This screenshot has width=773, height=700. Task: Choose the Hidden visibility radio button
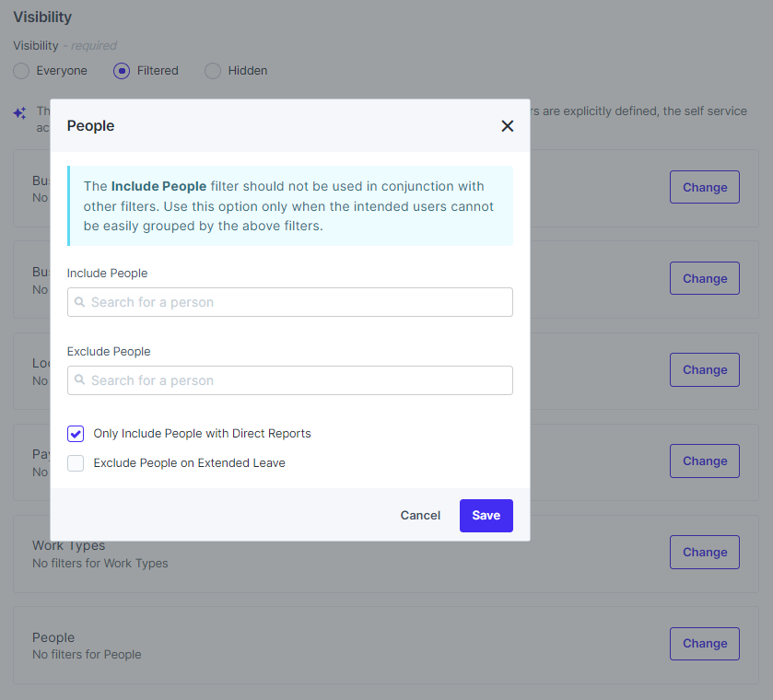(213, 71)
